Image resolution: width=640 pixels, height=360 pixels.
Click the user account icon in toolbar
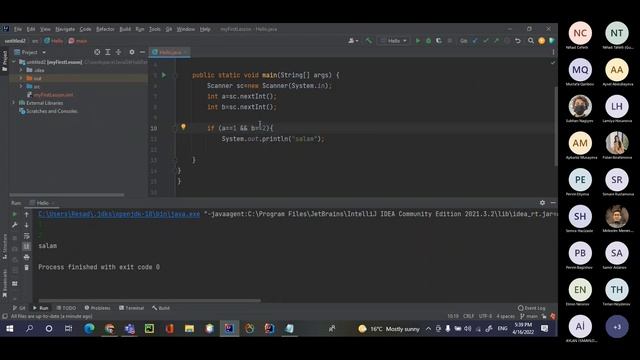click(352, 41)
